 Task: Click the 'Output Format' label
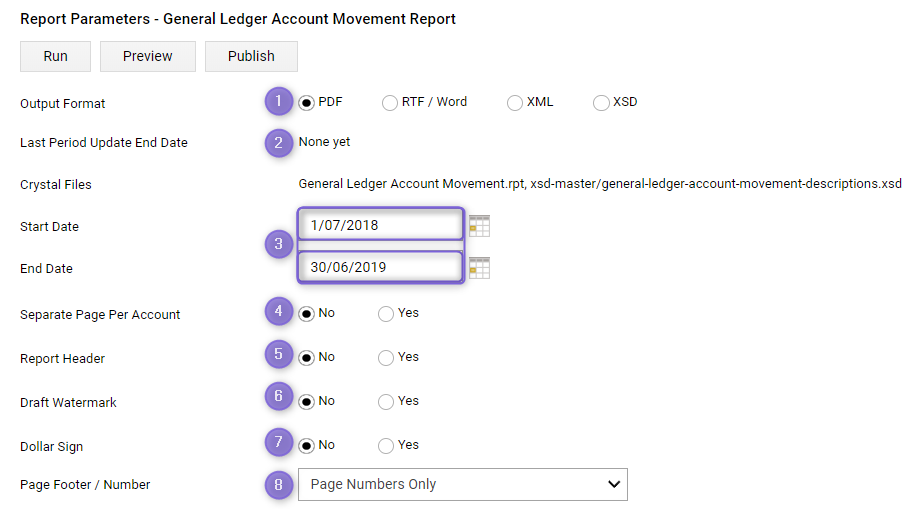click(62, 104)
